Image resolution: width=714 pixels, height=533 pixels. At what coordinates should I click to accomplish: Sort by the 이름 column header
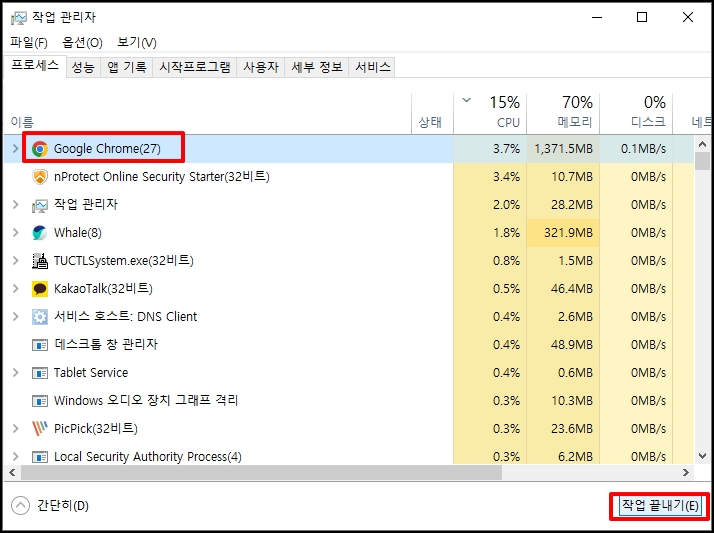point(207,113)
